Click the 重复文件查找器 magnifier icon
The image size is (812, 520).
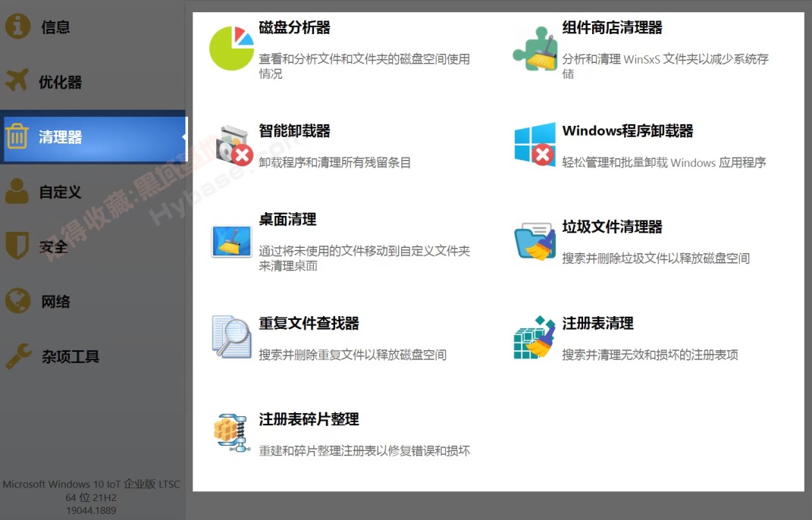[x=231, y=337]
